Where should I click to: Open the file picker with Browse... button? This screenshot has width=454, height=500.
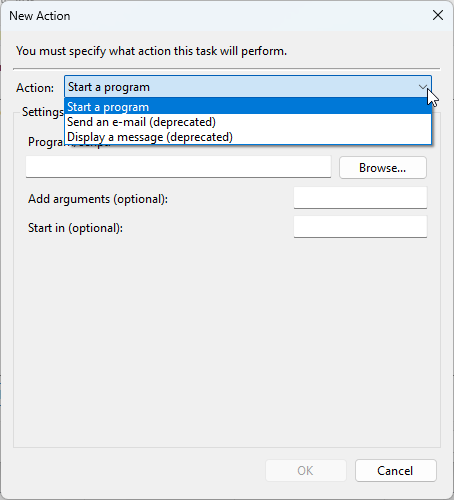coord(383,168)
